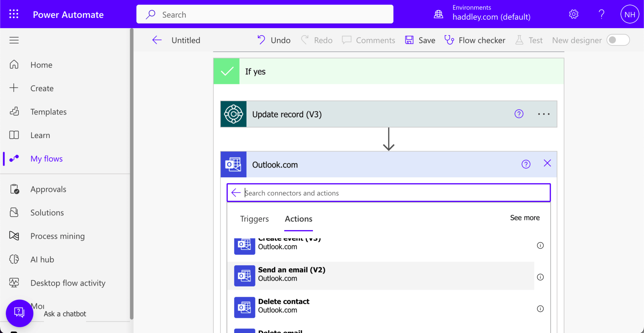
Task: Close the Outlook.com action panel
Action: (547, 163)
